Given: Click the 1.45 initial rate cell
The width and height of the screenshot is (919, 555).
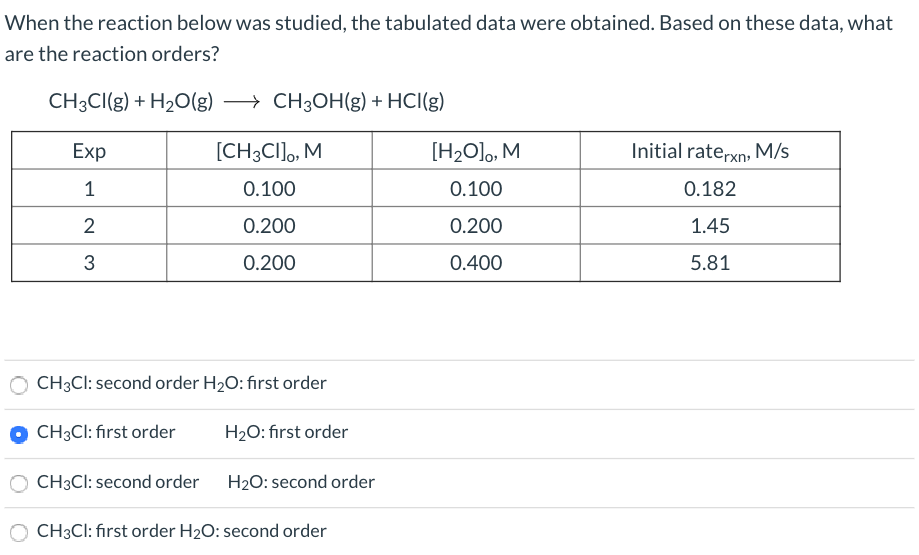Looking at the screenshot, I should coord(710,226).
